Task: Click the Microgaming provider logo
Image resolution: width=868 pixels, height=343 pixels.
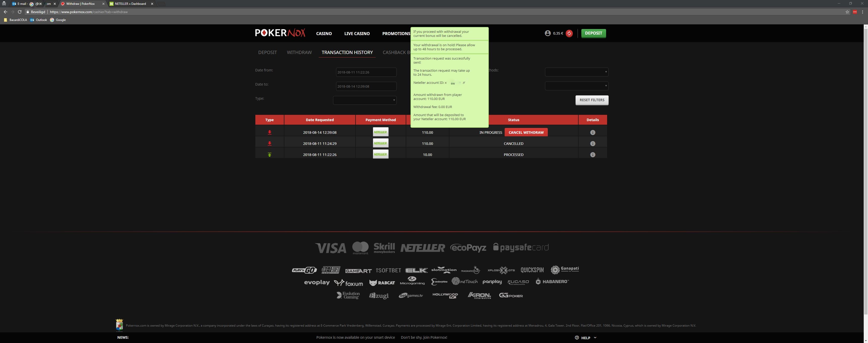Action: tap(412, 281)
